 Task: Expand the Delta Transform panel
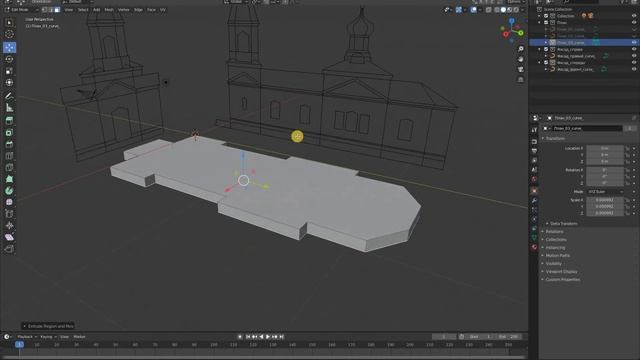tap(563, 224)
